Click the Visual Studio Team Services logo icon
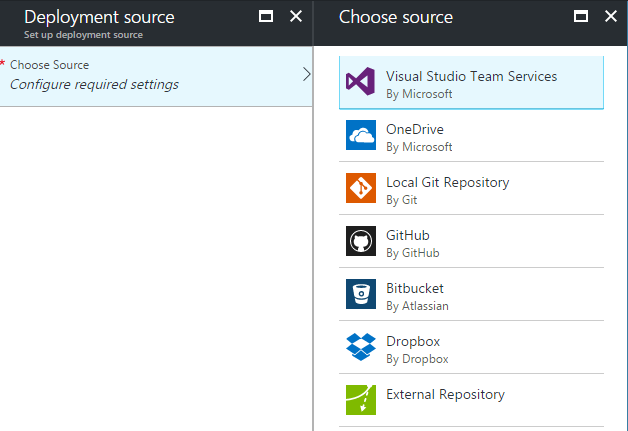This screenshot has width=628, height=431. click(x=360, y=83)
